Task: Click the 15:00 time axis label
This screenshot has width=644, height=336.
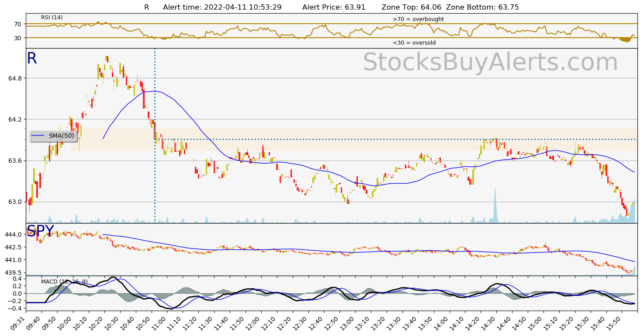Action: click(536, 322)
